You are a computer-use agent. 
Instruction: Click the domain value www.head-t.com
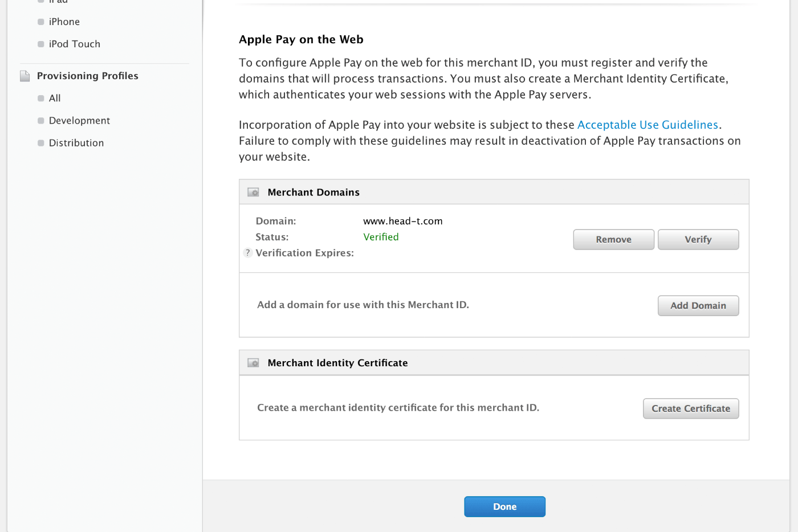pyautogui.click(x=403, y=221)
